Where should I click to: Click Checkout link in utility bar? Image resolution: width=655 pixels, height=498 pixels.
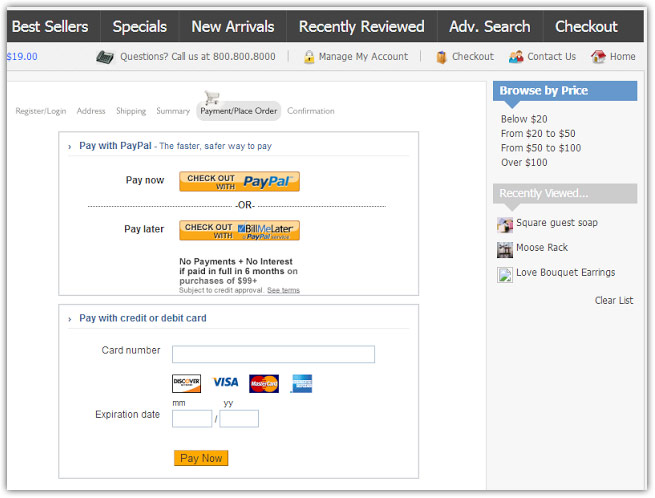pyautogui.click(x=472, y=56)
